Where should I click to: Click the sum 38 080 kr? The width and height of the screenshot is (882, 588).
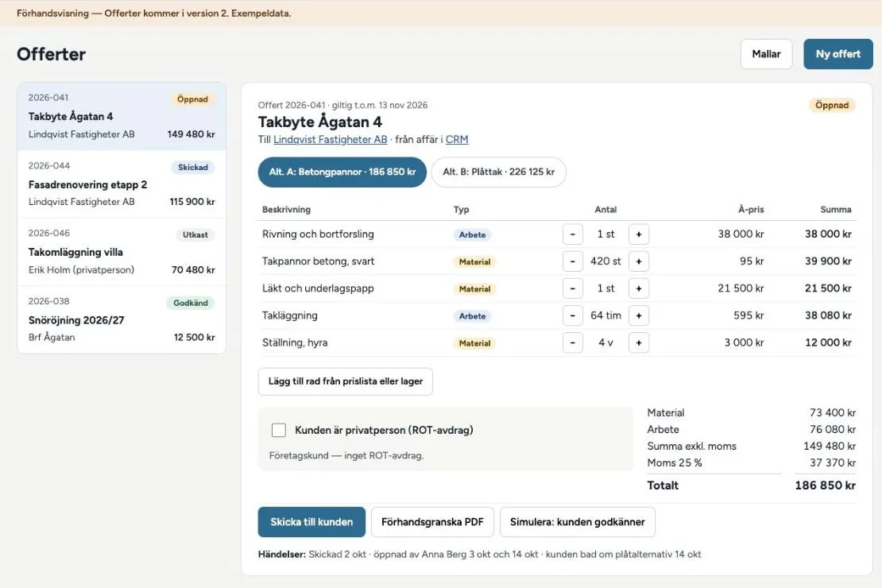[828, 315]
